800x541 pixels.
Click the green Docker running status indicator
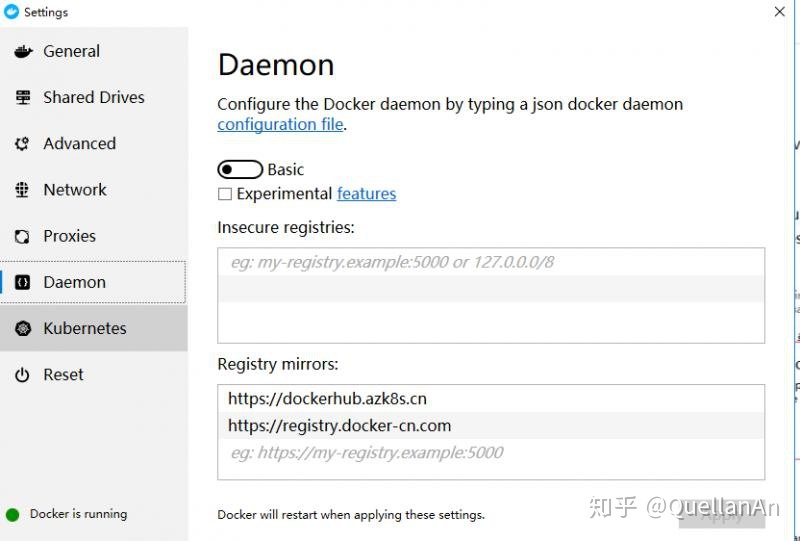click(13, 514)
